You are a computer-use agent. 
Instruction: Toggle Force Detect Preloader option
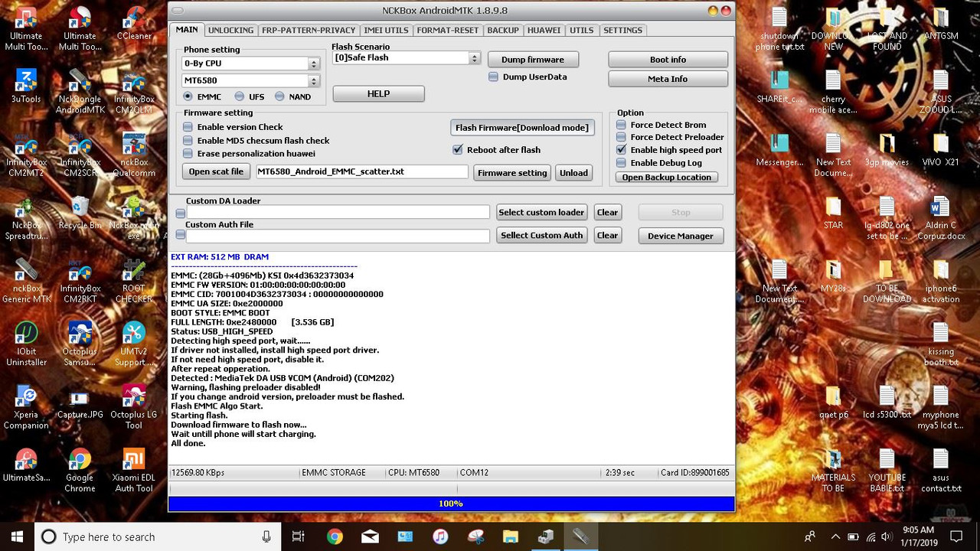[621, 137]
